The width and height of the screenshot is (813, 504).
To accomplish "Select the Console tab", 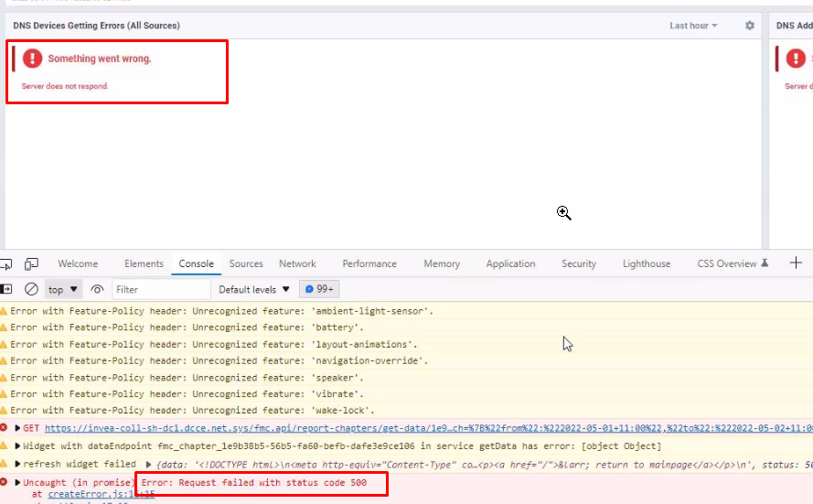I will pos(196,263).
